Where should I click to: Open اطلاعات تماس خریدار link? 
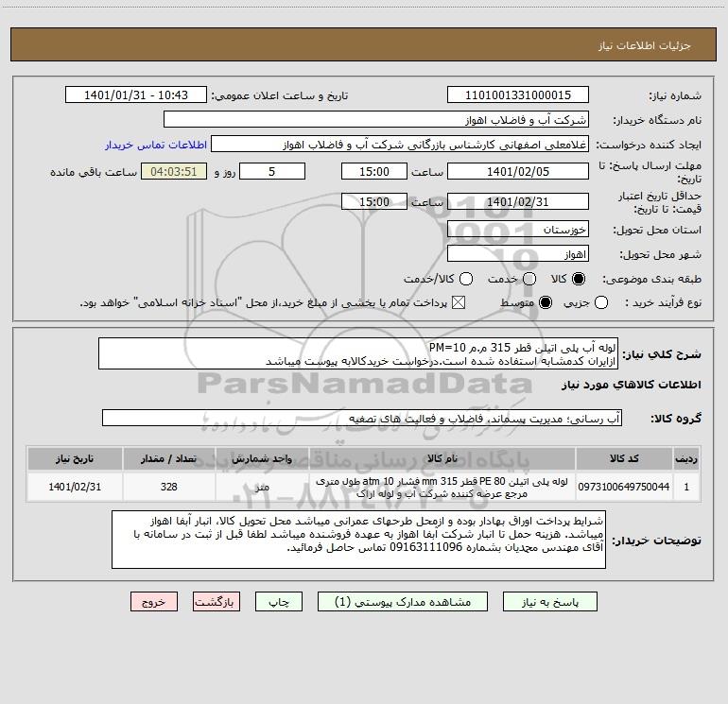click(x=156, y=145)
